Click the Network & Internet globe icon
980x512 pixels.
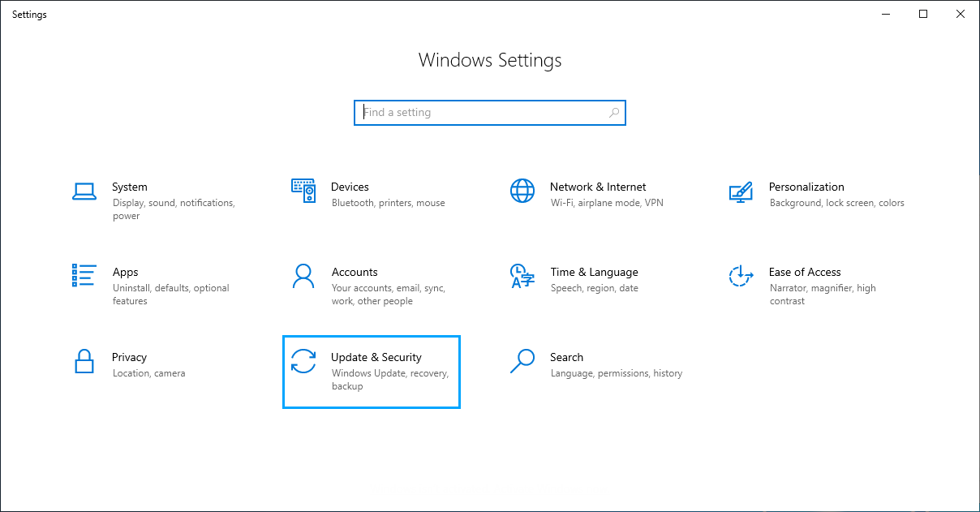coord(522,191)
